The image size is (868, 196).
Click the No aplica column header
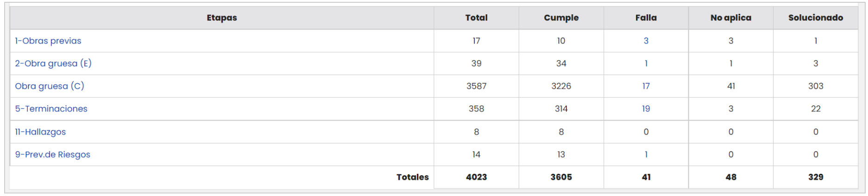(x=730, y=18)
